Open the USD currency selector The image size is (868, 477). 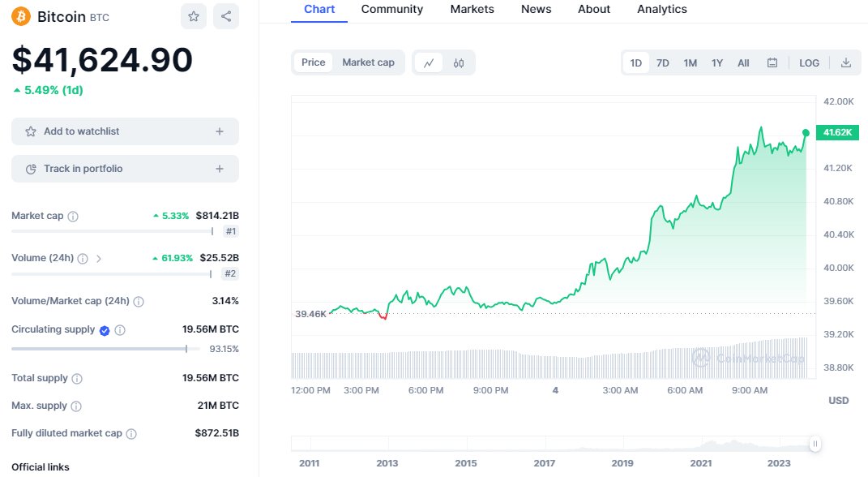tap(839, 400)
